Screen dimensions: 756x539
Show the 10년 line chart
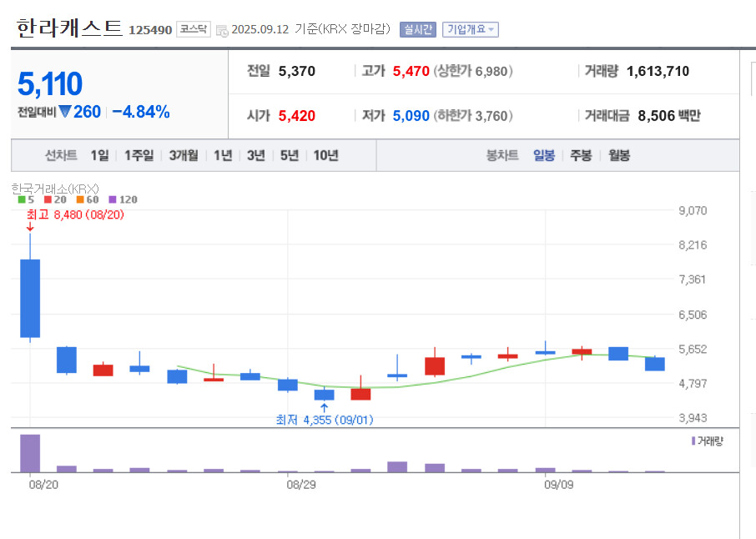tap(325, 155)
